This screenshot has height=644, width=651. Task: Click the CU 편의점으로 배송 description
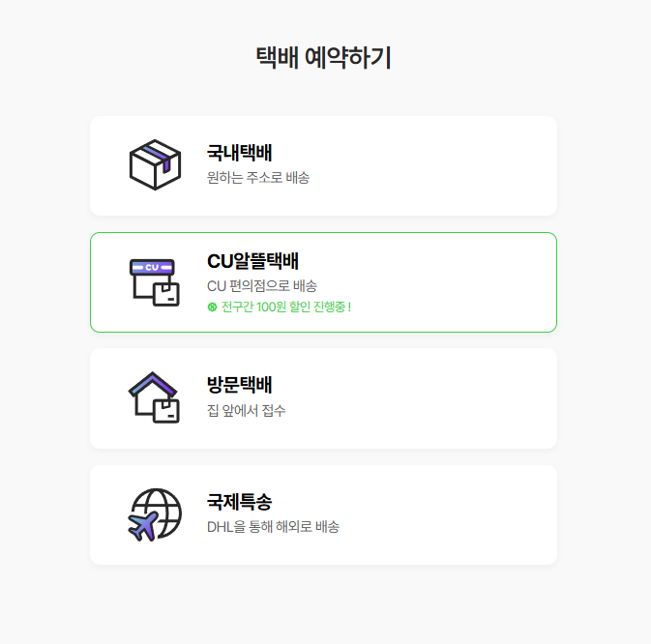coord(262,286)
